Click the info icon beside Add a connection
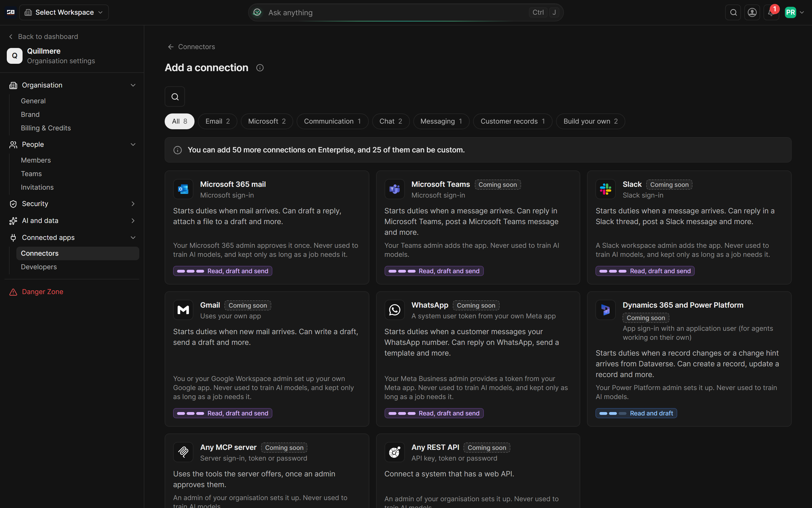Viewport: 812px width, 508px height. (260, 68)
